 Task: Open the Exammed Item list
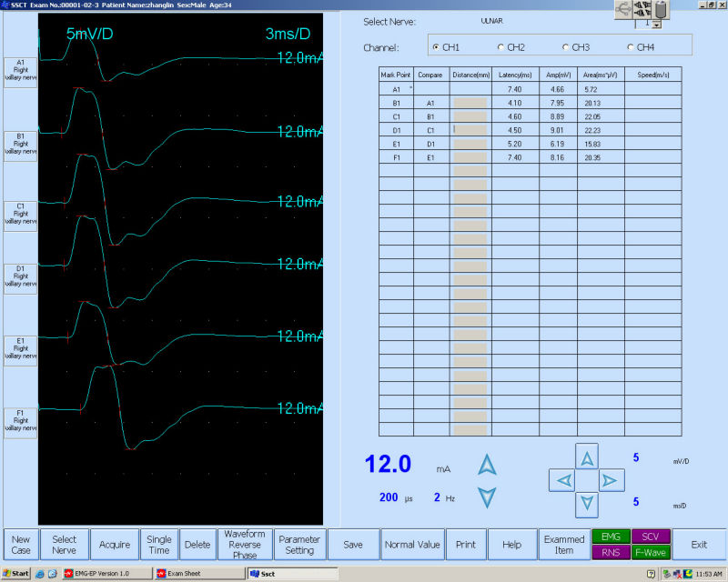pyautogui.click(x=564, y=545)
